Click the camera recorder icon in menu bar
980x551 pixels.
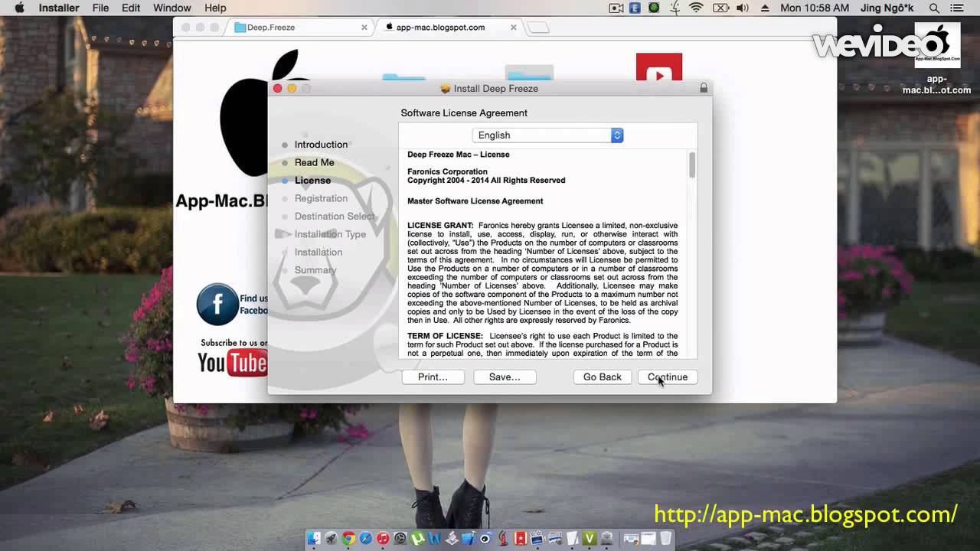click(616, 8)
